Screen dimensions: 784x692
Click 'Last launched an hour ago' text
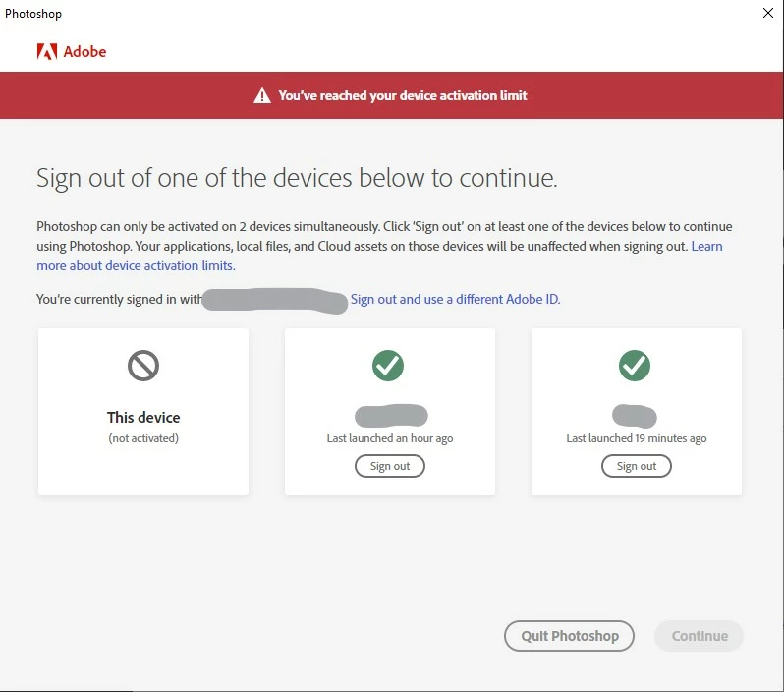click(x=390, y=438)
